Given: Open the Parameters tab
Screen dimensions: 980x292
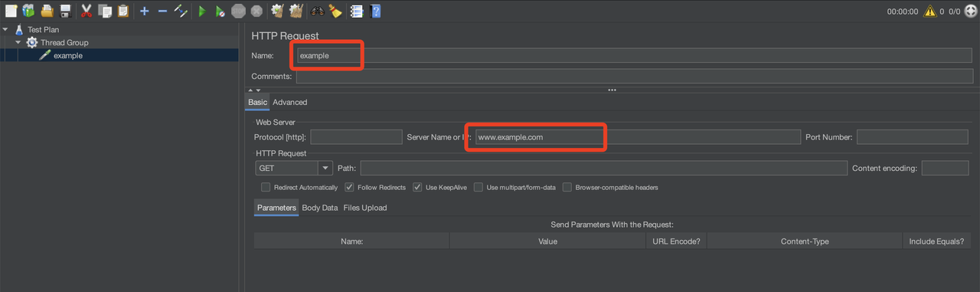Looking at the screenshot, I should click(x=276, y=208).
